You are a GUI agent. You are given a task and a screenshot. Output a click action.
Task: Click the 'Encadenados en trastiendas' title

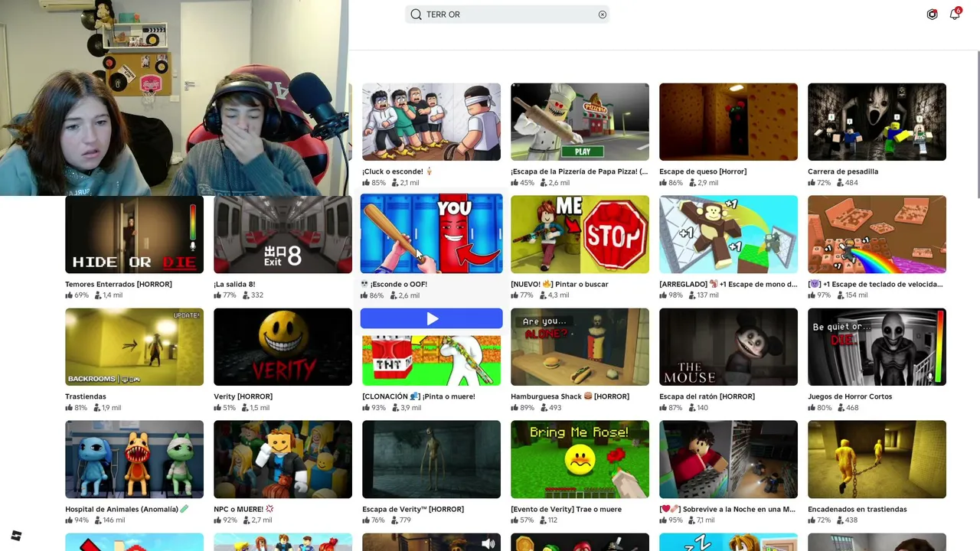(857, 509)
